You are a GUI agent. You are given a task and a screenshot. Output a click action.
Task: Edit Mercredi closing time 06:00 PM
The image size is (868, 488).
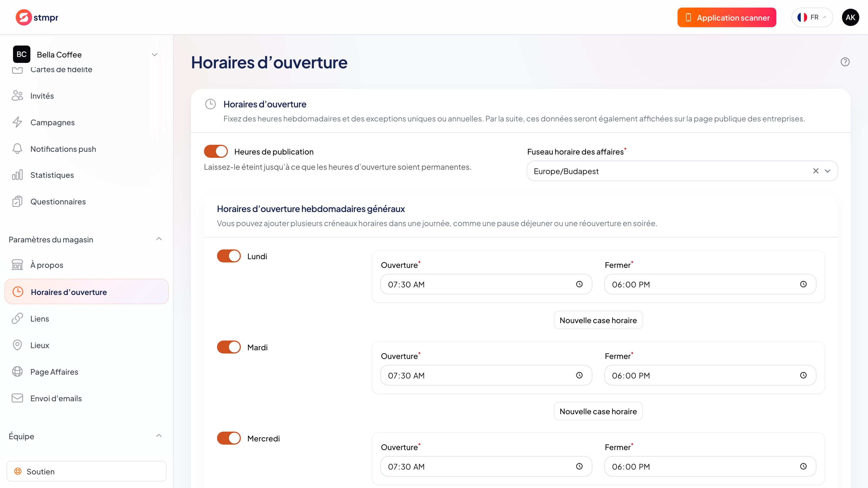[710, 466]
